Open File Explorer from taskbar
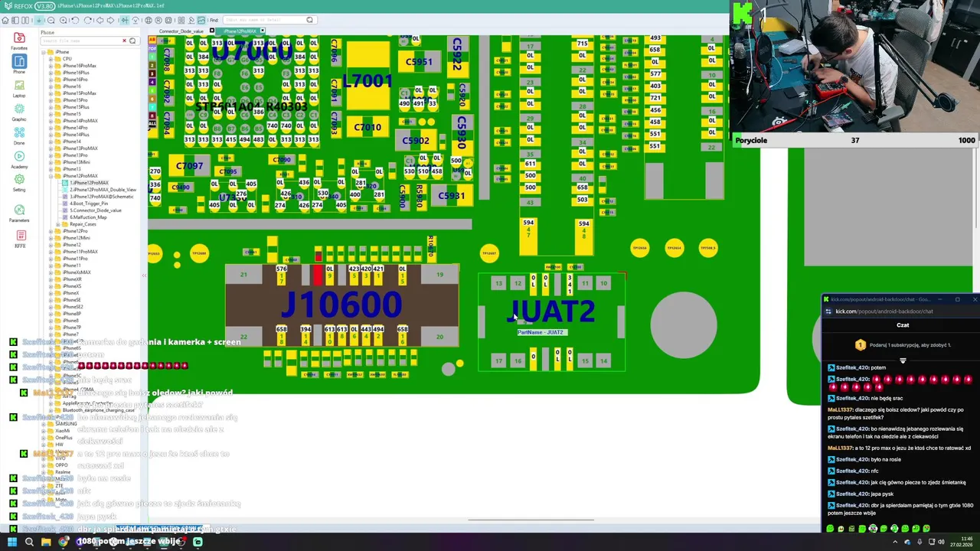The image size is (980, 551). tap(46, 542)
